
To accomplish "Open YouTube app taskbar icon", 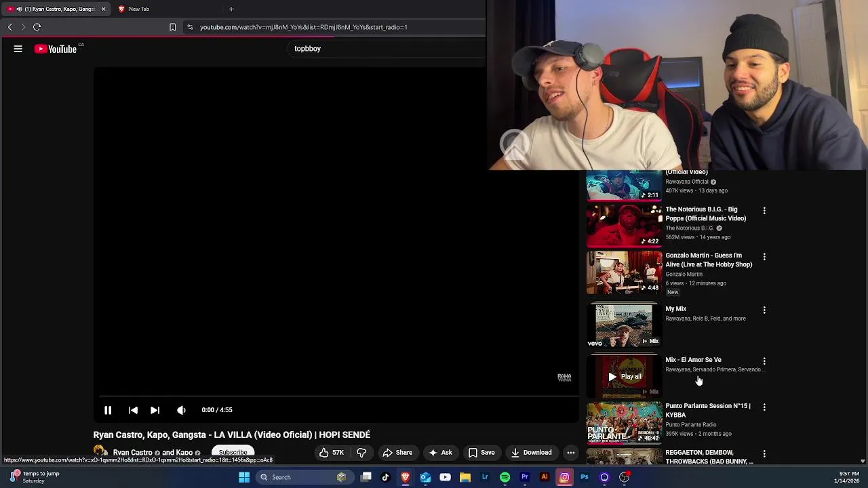I will [x=445, y=477].
